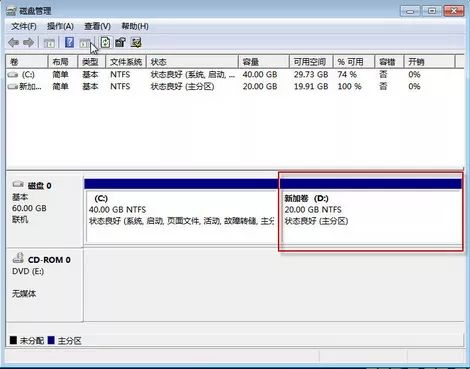Open the 文件(F) menu

24,26
